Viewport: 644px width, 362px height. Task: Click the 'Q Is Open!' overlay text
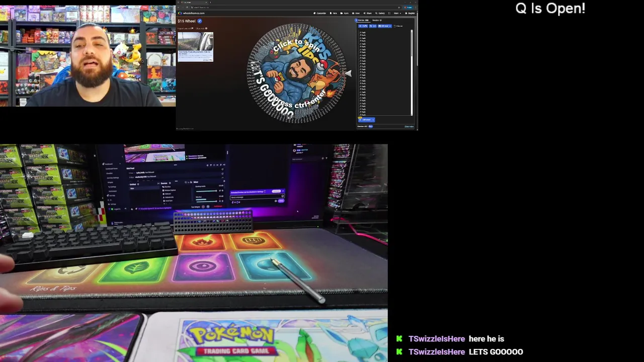pos(550,8)
